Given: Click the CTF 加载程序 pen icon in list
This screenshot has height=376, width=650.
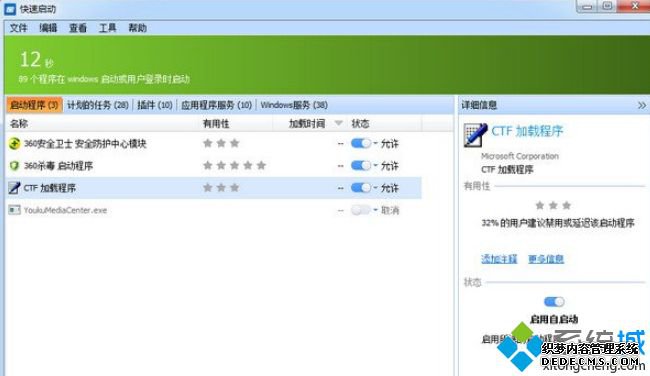Looking at the screenshot, I should tap(15, 188).
